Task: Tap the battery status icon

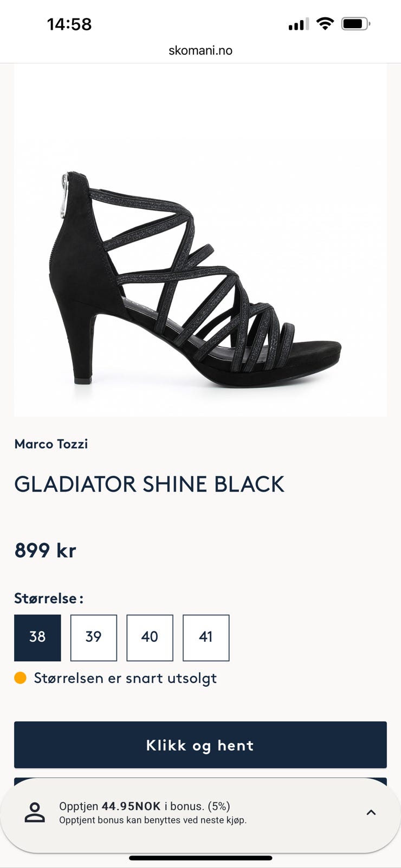Action: pyautogui.click(x=355, y=24)
